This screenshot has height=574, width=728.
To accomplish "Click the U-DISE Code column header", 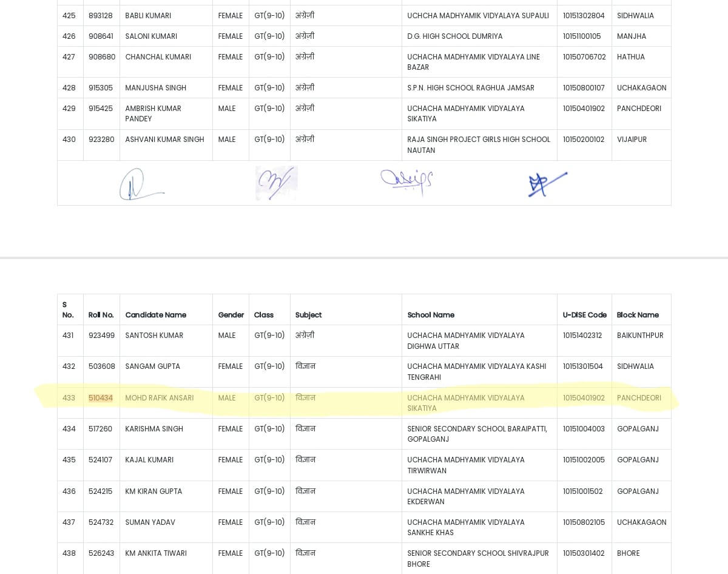I will coord(585,315).
